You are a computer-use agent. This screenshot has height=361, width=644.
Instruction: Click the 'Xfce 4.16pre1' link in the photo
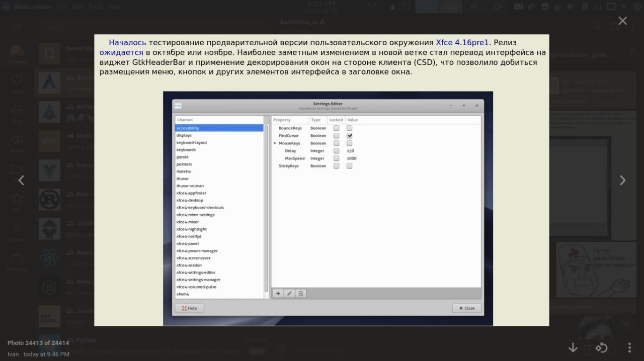(462, 43)
